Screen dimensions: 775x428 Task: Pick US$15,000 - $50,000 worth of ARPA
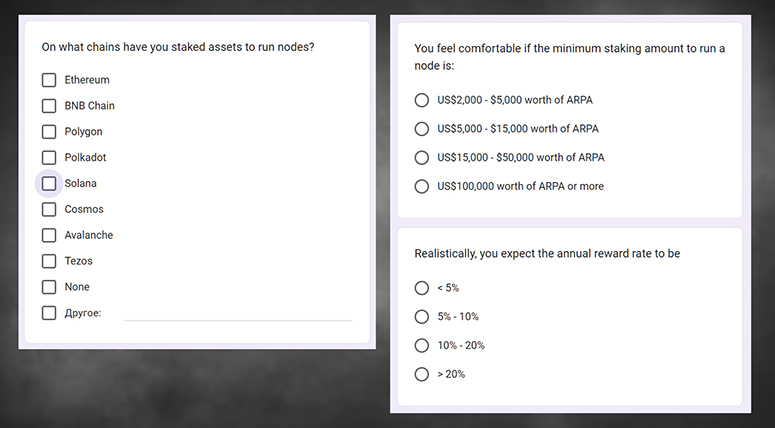pyautogui.click(x=421, y=158)
